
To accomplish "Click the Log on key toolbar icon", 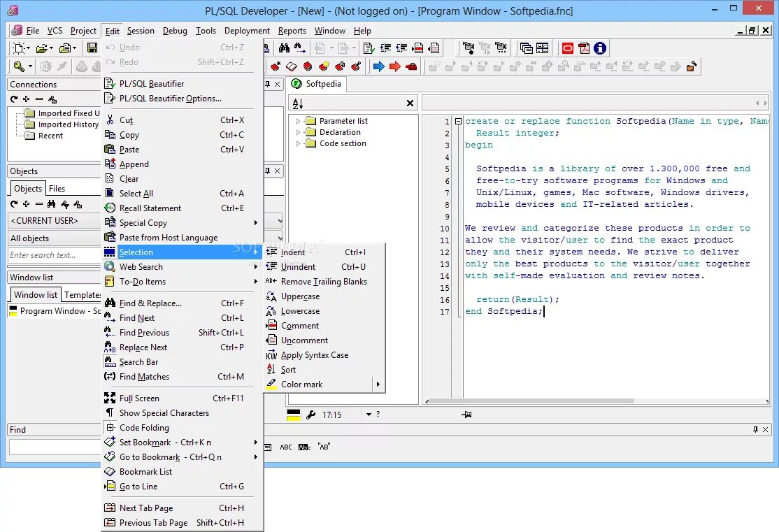I will 19,66.
